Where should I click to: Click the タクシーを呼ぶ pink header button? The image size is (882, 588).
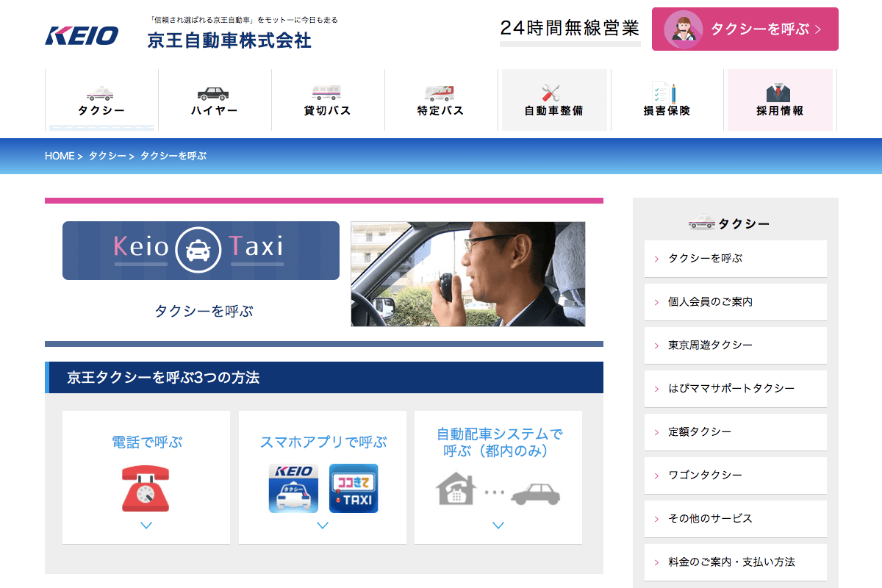(x=745, y=29)
